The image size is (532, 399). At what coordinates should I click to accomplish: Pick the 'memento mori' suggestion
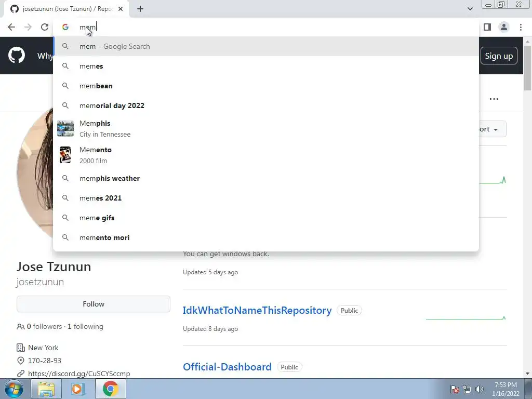(x=266, y=237)
